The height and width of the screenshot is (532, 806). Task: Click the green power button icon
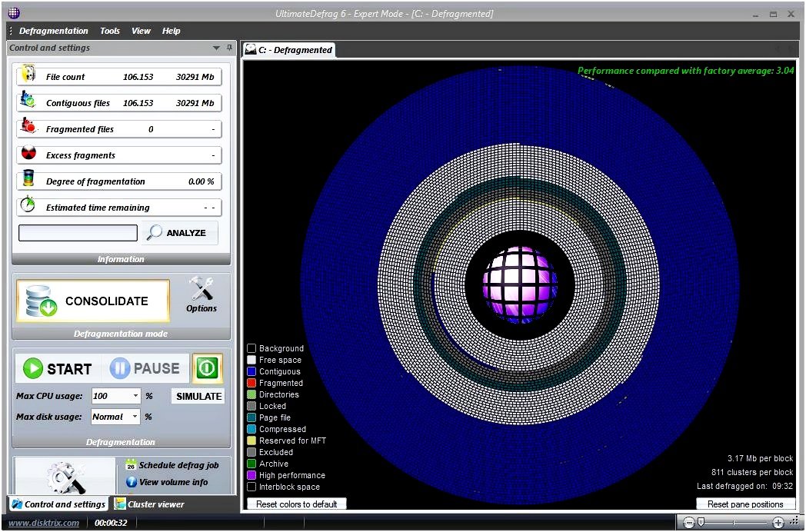[207, 368]
